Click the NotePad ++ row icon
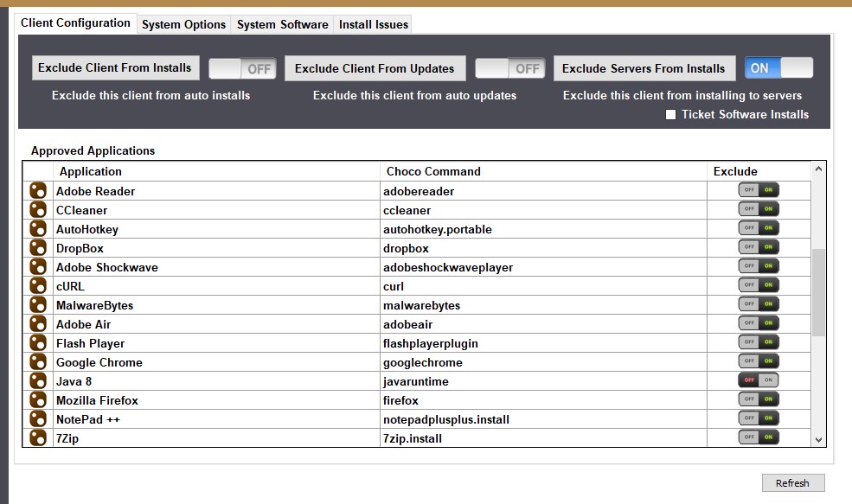The image size is (852, 504). [x=38, y=418]
